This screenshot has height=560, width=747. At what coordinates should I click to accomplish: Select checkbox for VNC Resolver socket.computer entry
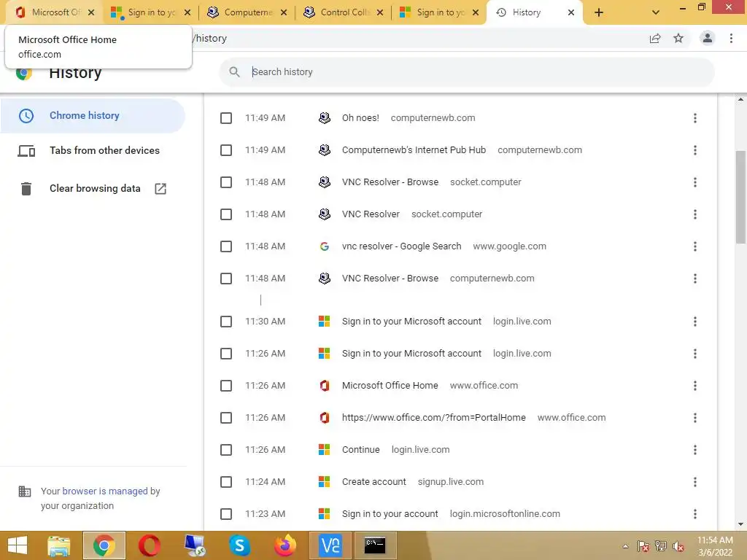pos(226,214)
